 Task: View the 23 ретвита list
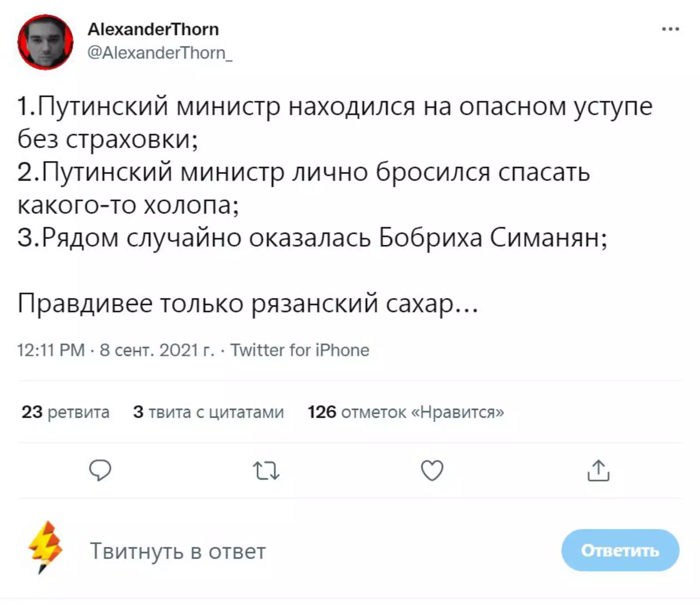click(66, 412)
